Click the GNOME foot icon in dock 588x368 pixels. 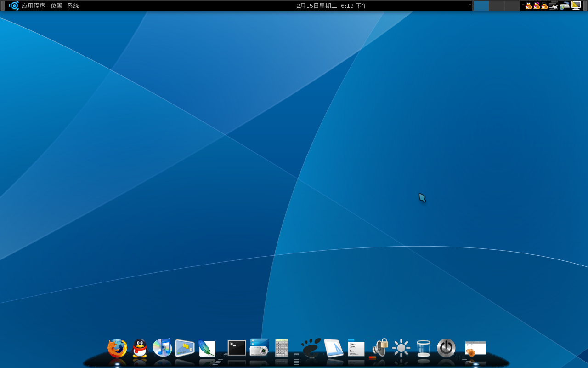click(x=311, y=348)
